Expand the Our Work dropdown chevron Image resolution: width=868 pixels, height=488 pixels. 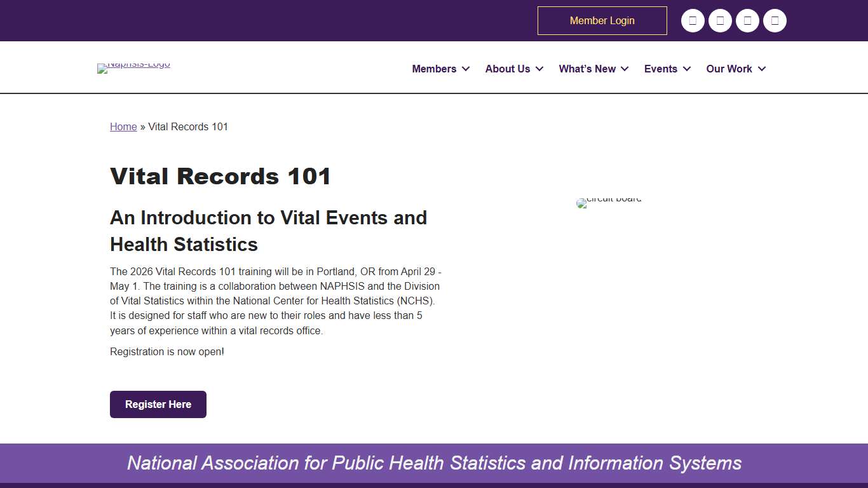762,69
